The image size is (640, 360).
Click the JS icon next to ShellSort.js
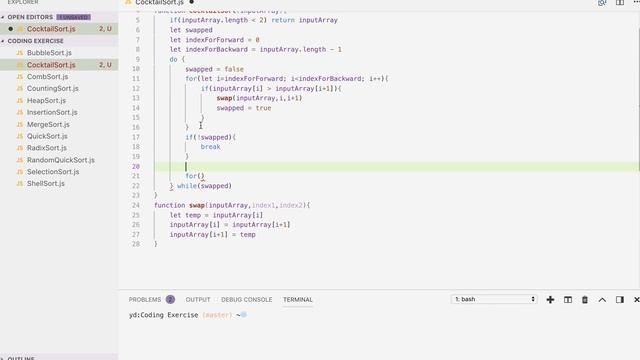point(20,184)
